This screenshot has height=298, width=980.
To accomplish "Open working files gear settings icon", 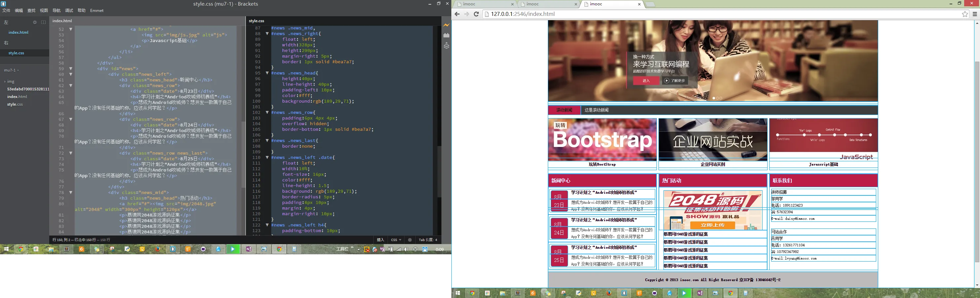I will point(35,23).
